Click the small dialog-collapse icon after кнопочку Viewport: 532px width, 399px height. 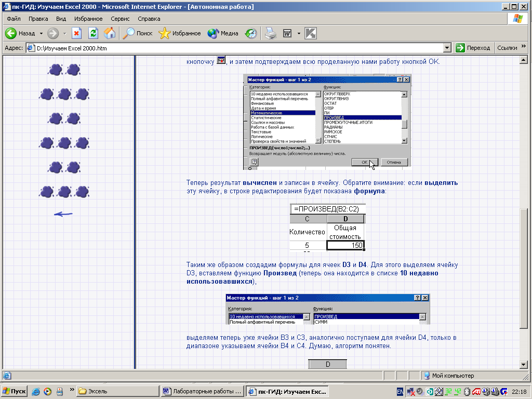click(221, 60)
